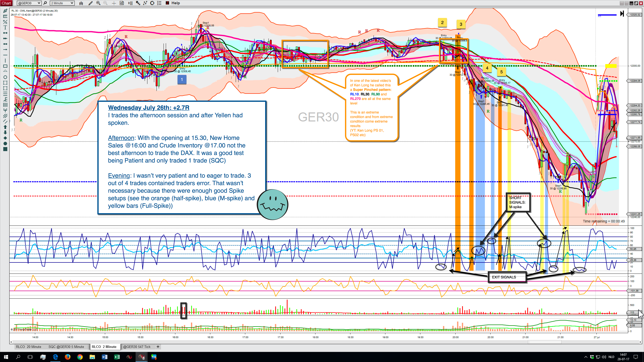The height and width of the screenshot is (362, 644).
Task: Show hidden system tray icons
Action: click(586, 357)
